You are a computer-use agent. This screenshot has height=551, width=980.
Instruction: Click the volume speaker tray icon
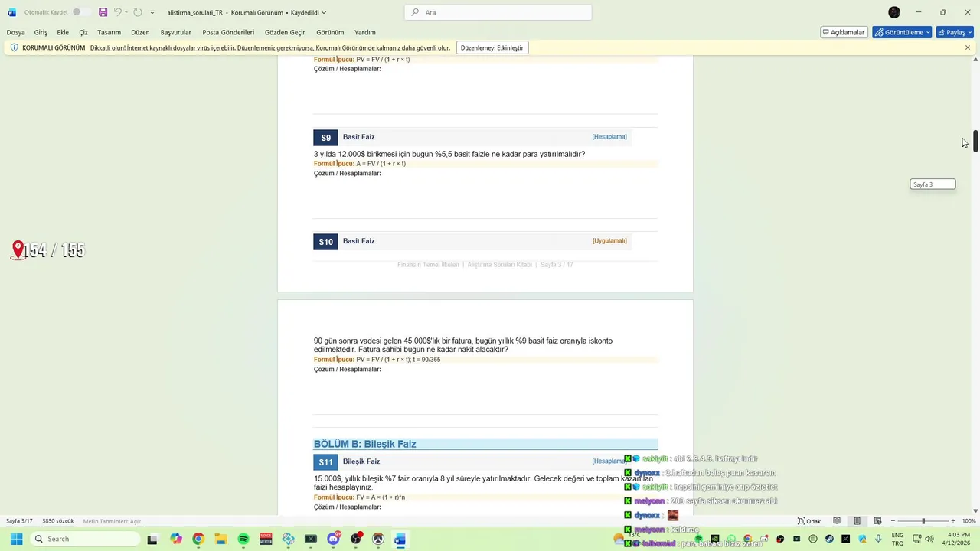929,539
